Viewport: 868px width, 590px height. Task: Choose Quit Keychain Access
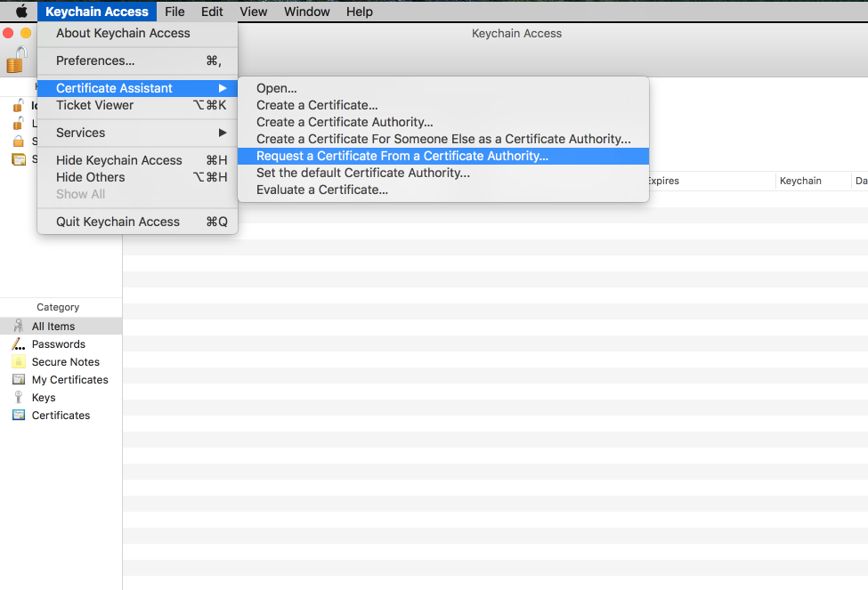(137, 222)
